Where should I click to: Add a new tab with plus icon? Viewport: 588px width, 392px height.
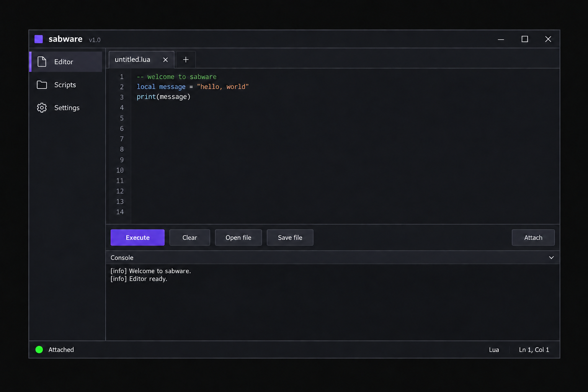[186, 60]
